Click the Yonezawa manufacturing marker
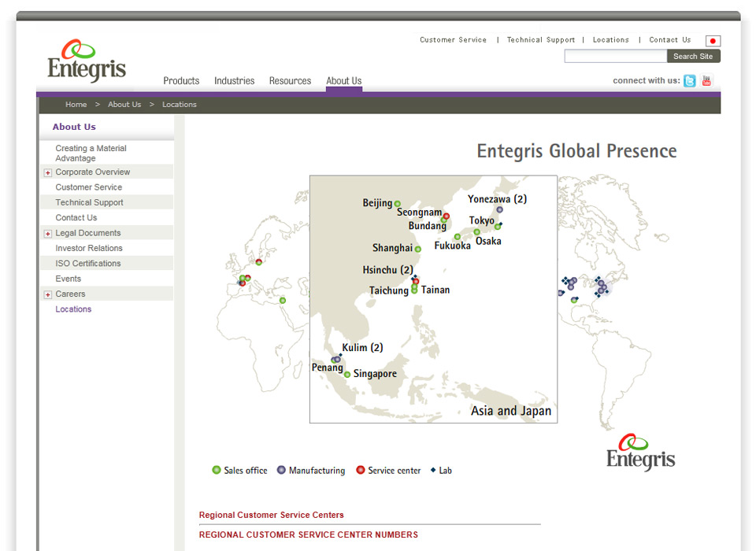 pos(499,209)
